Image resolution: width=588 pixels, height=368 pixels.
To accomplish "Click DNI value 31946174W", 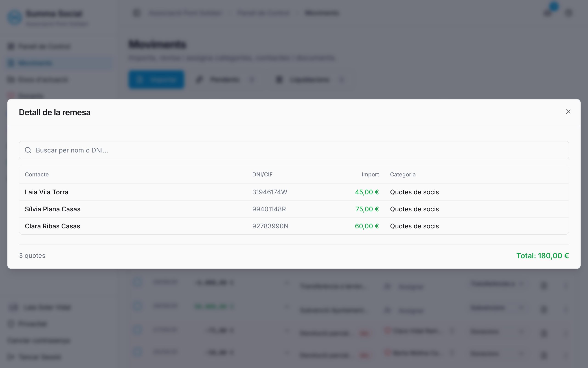I will click(x=270, y=192).
